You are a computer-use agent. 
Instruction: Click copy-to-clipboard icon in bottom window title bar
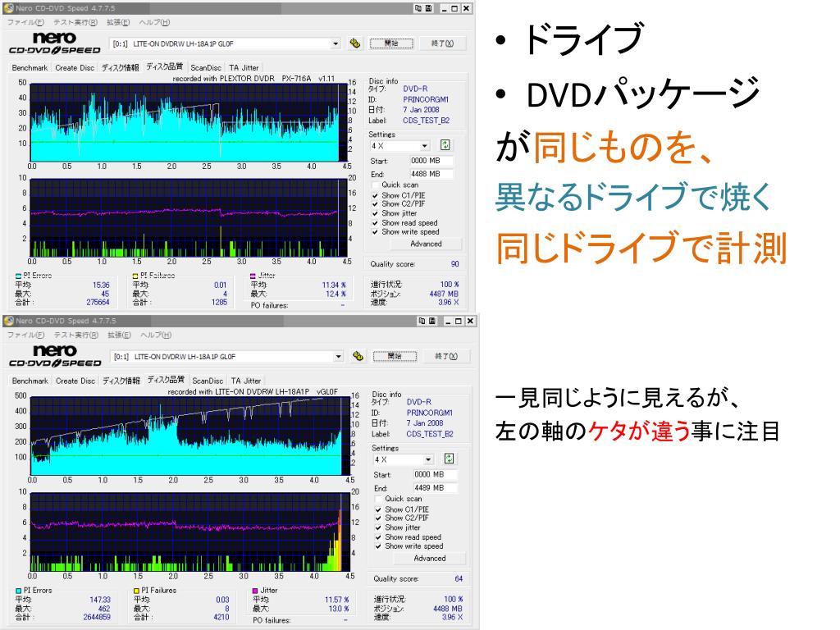(422, 321)
